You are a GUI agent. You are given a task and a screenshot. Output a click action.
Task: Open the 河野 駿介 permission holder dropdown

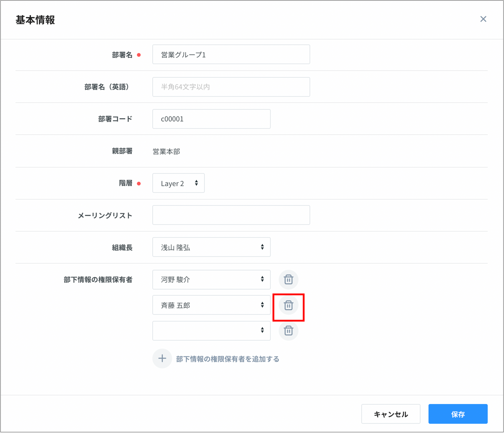(x=211, y=279)
